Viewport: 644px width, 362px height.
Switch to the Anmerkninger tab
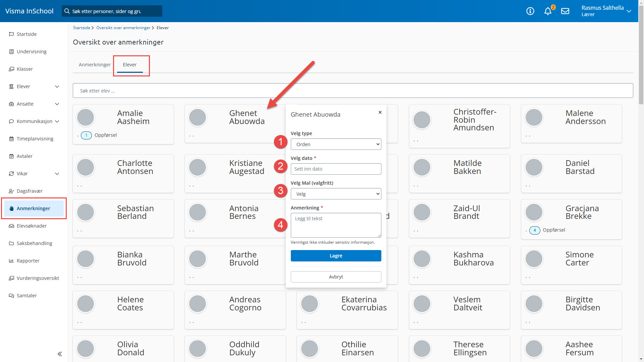(95, 65)
